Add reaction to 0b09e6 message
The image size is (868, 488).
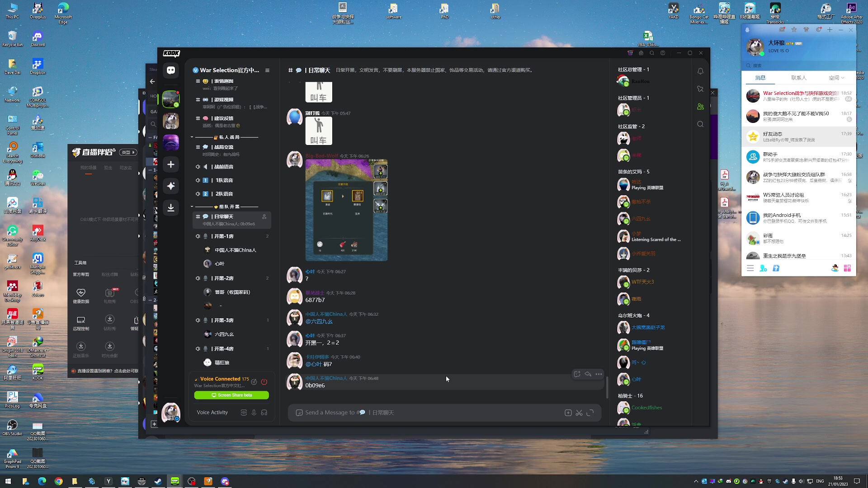click(577, 374)
